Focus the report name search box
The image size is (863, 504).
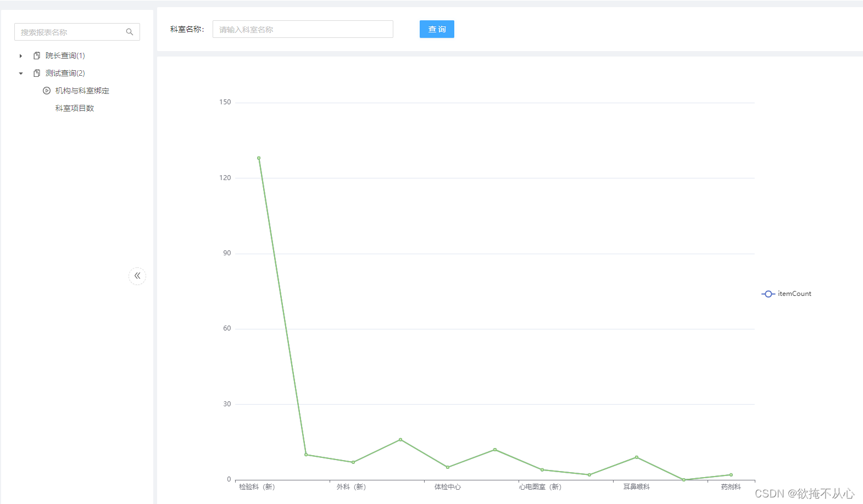(x=77, y=32)
